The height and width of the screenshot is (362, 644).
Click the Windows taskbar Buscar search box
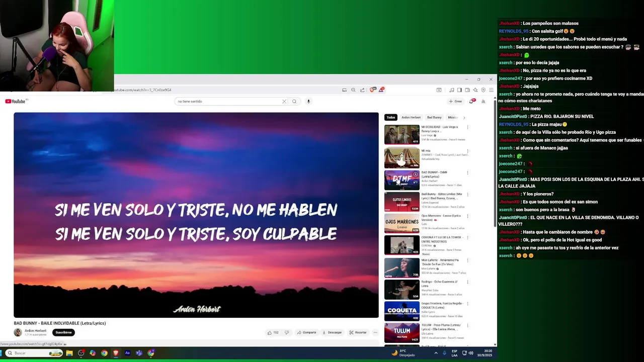tap(34, 353)
